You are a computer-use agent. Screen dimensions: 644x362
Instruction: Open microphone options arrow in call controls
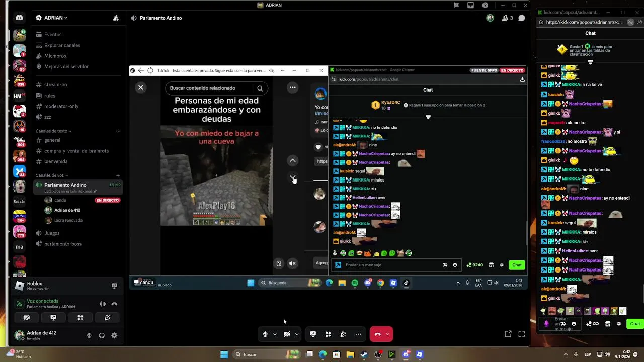point(275,334)
